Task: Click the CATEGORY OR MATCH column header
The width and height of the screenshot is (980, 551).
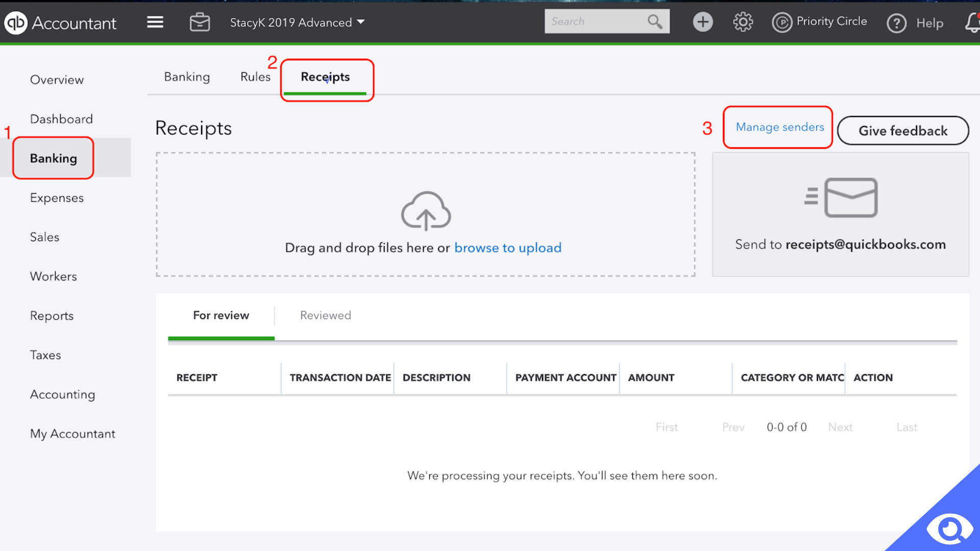Action: click(792, 378)
